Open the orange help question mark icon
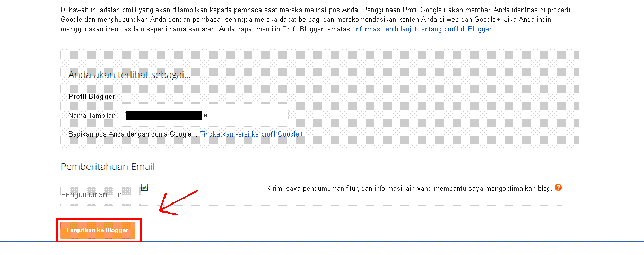Viewport: 644px width, 255px height. [558, 188]
